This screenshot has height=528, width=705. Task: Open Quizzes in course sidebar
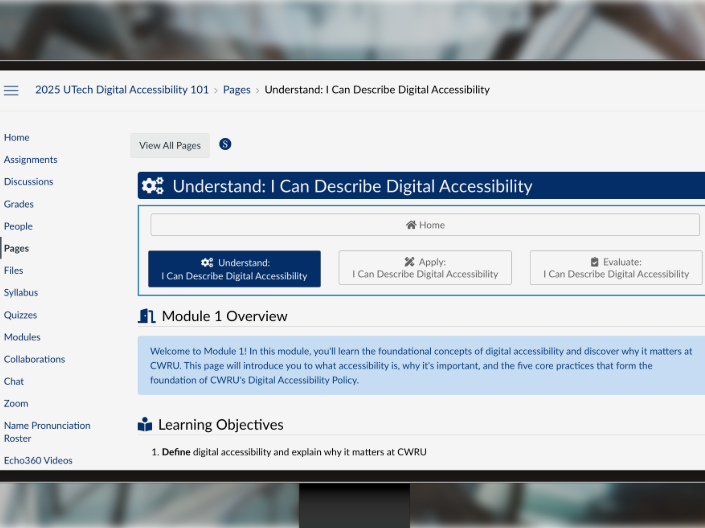coord(20,314)
